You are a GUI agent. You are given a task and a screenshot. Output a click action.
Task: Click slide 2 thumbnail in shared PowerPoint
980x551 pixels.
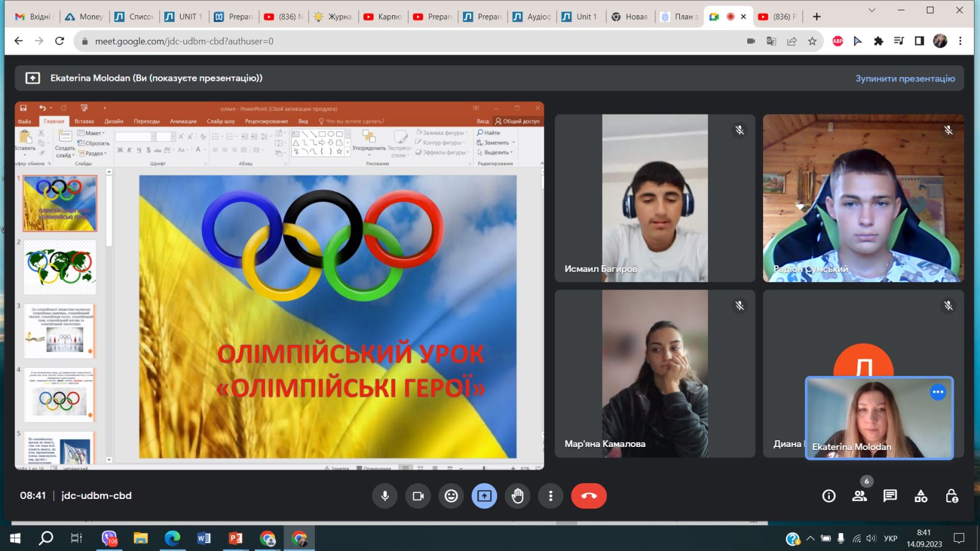(x=60, y=268)
